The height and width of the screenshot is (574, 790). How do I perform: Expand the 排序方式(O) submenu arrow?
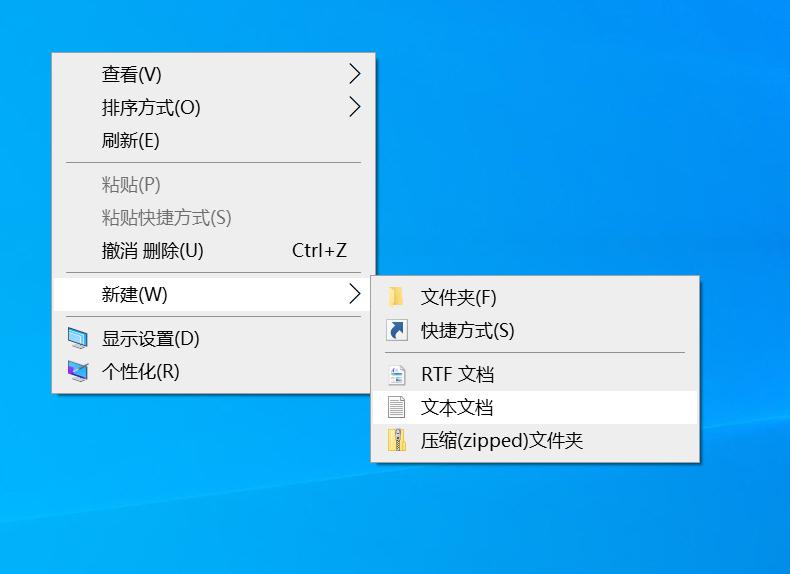[x=355, y=107]
